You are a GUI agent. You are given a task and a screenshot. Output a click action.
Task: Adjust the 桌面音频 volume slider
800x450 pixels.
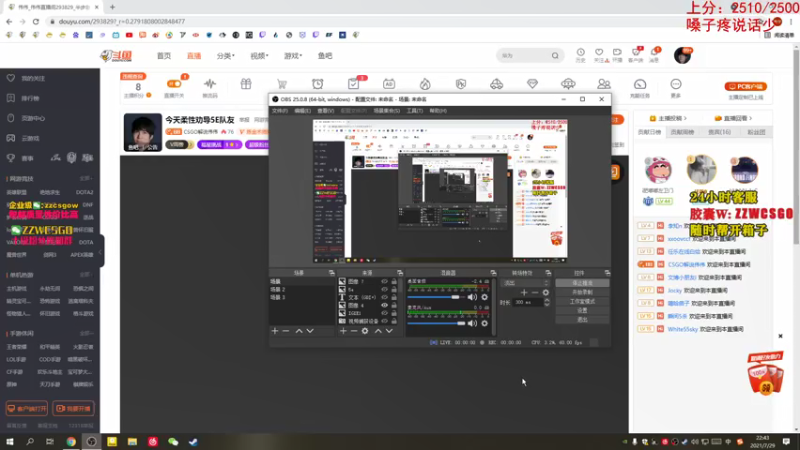pos(436,297)
